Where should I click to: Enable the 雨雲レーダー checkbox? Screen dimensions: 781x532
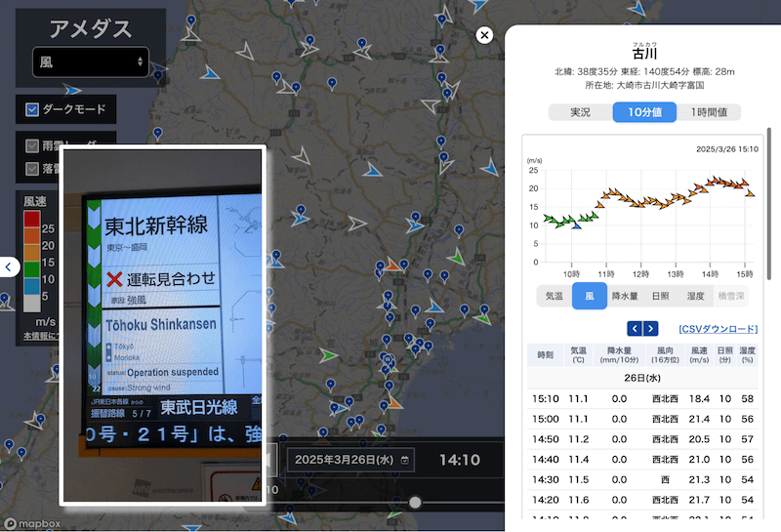click(x=32, y=145)
